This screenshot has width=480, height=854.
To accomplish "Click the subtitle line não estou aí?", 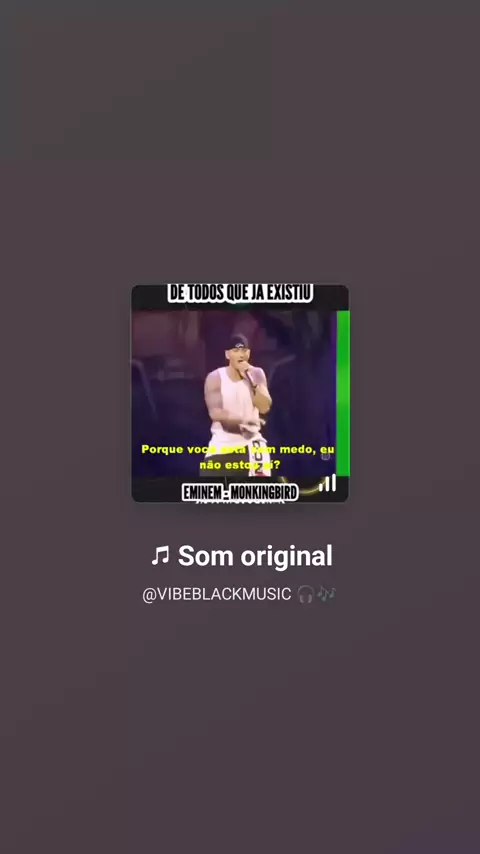I will coord(240,465).
